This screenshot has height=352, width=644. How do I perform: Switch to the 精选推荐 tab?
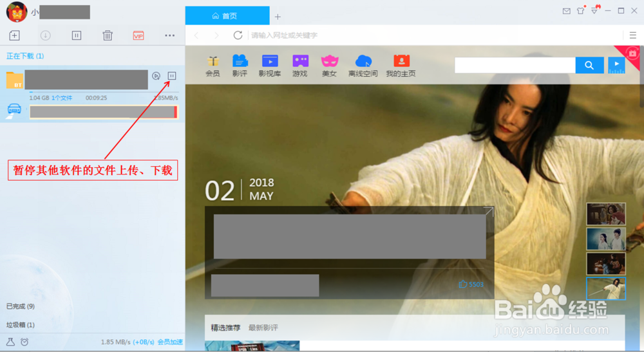tap(225, 328)
